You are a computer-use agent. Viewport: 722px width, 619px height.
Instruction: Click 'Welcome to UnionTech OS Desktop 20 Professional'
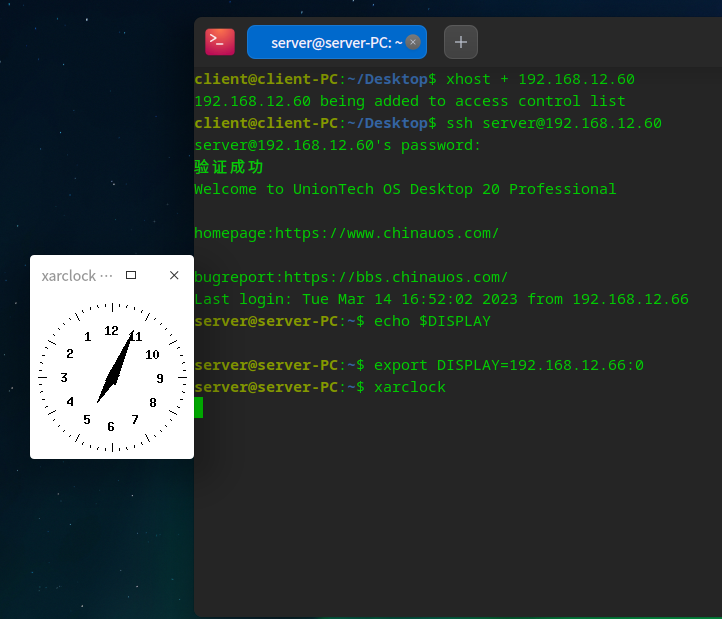click(x=405, y=189)
